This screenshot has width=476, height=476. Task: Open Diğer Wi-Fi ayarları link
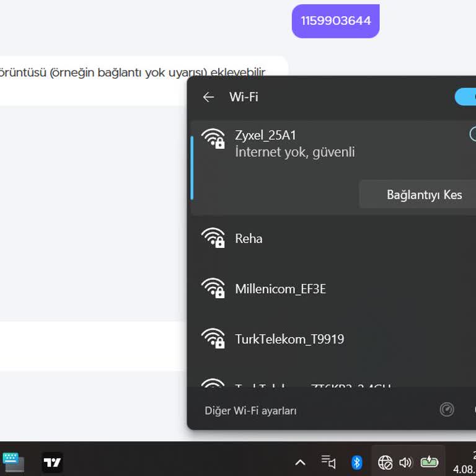pos(250,411)
